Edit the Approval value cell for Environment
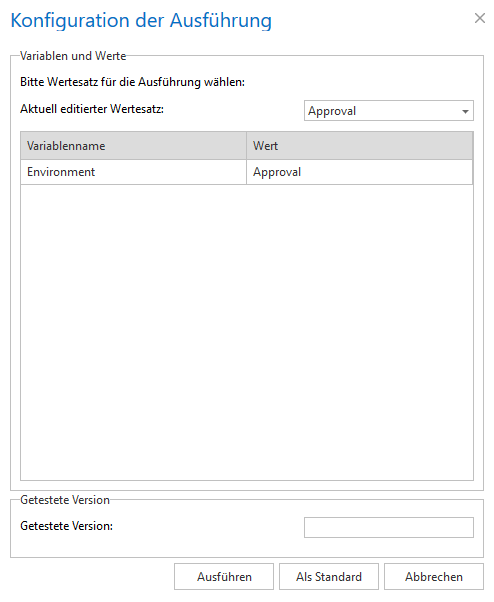Screen dimensions: 494x602 tap(360, 172)
